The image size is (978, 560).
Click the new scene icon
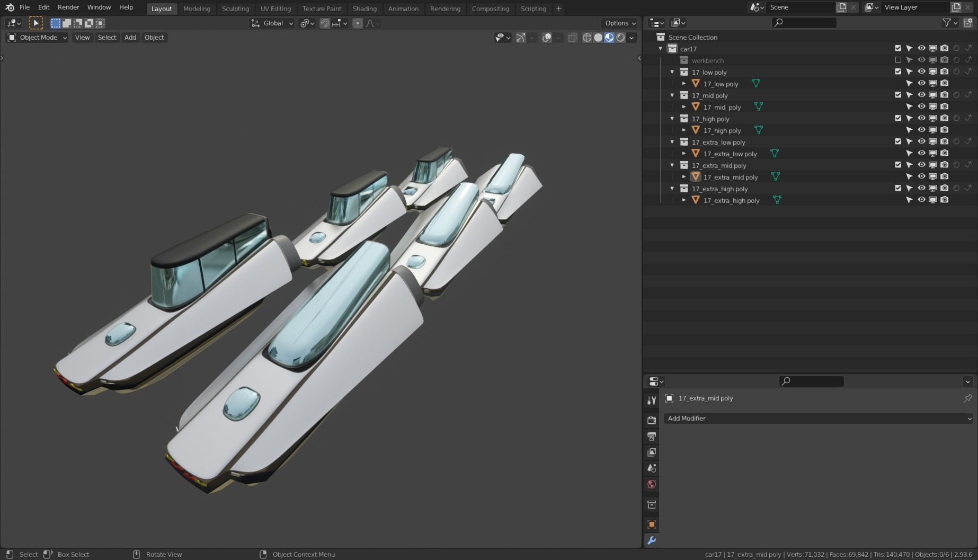tap(841, 7)
